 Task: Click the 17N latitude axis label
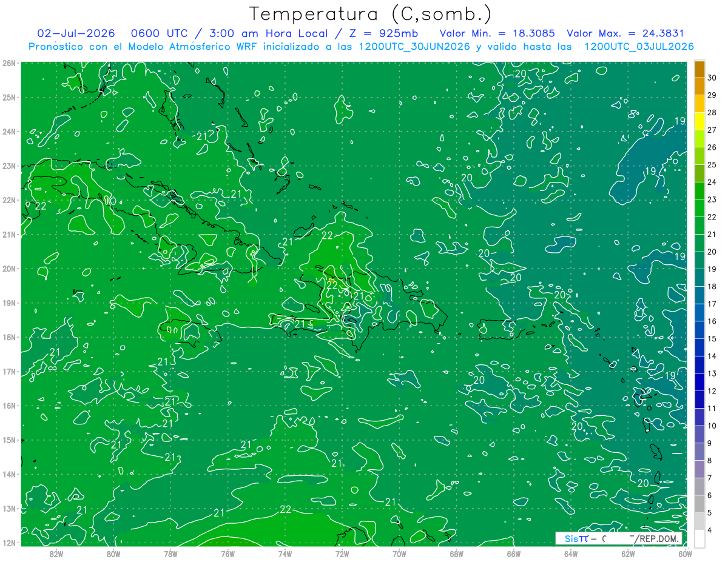[x=9, y=371]
